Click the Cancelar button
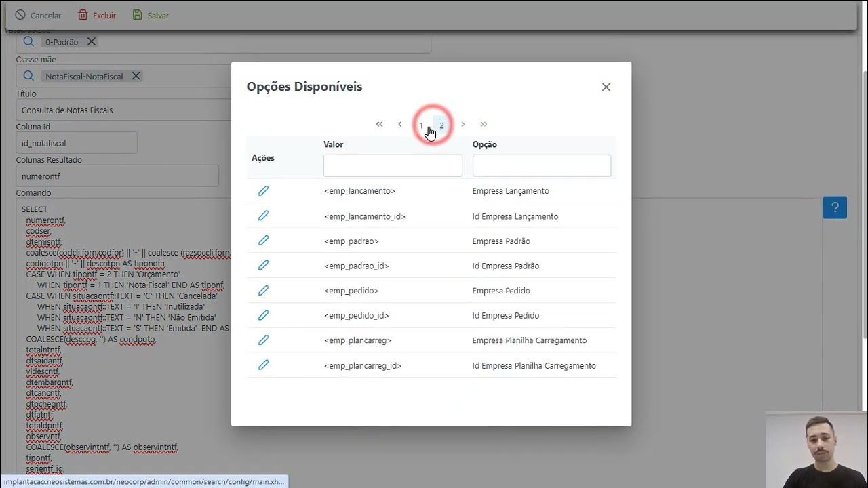This screenshot has width=868, height=488. tap(38, 15)
